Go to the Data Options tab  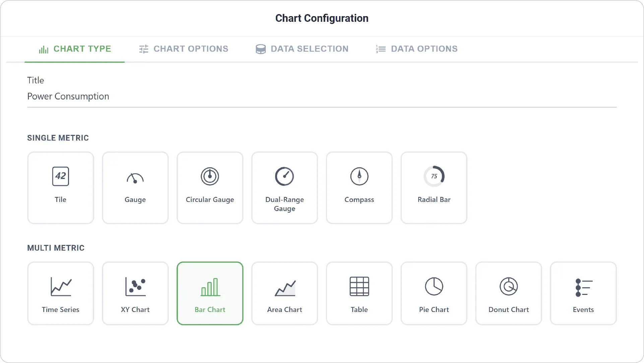point(416,49)
